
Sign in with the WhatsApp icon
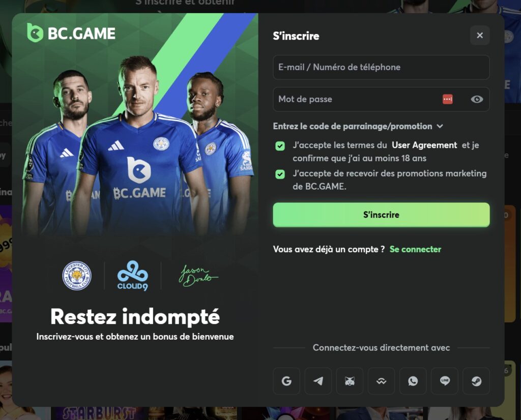[x=413, y=381]
